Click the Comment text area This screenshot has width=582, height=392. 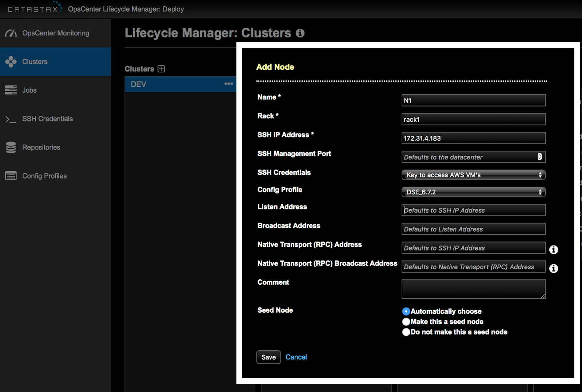click(474, 289)
